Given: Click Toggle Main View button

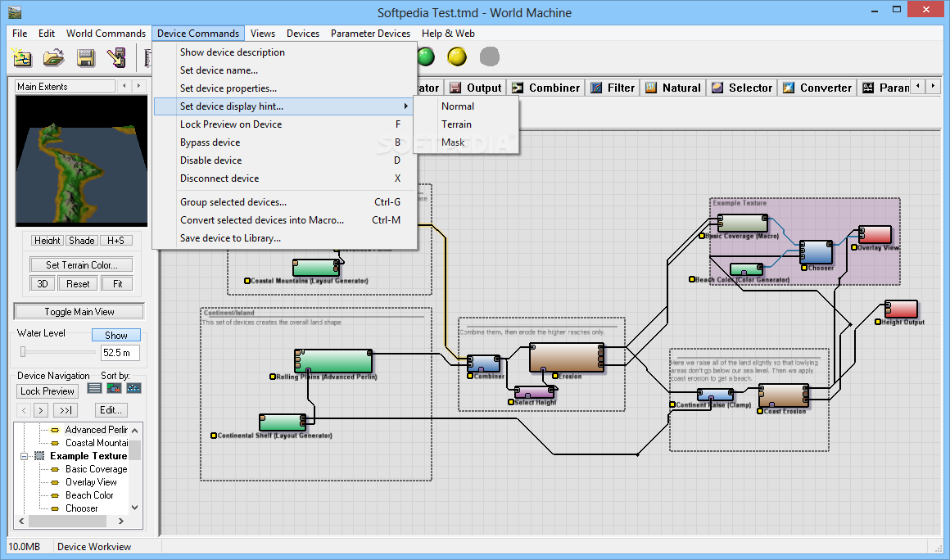Looking at the screenshot, I should 79,311.
